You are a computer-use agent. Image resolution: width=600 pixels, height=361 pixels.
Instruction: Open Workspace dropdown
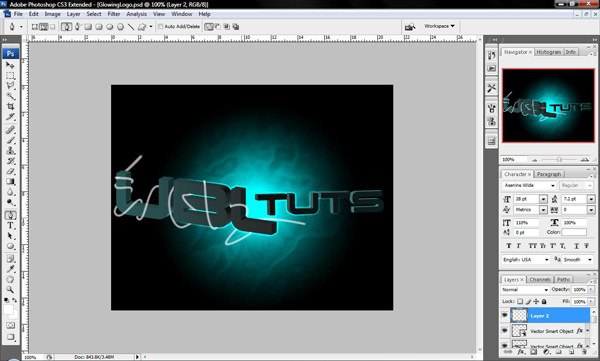coord(439,26)
